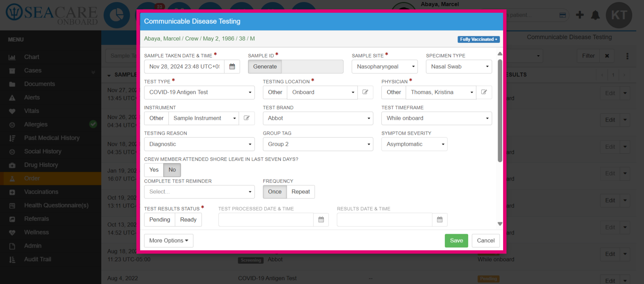The width and height of the screenshot is (644, 284).
Task: Open Complete Test Reminder select dropdown
Action: coord(199,192)
